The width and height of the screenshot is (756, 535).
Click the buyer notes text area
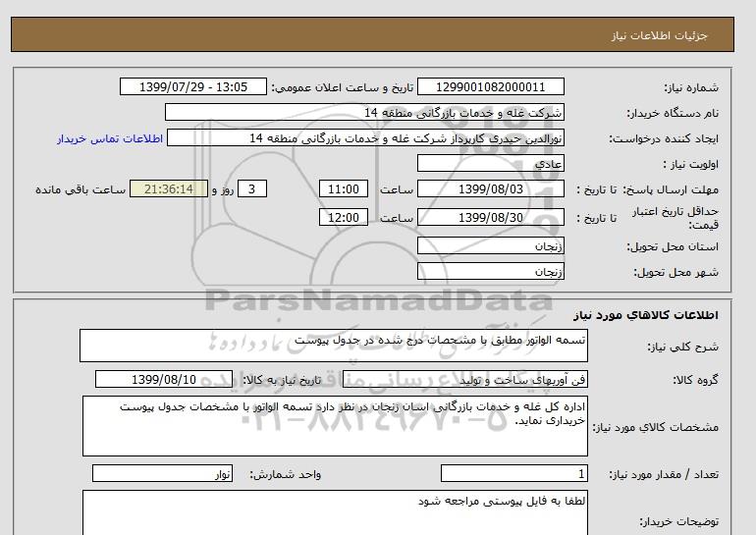(x=335, y=512)
